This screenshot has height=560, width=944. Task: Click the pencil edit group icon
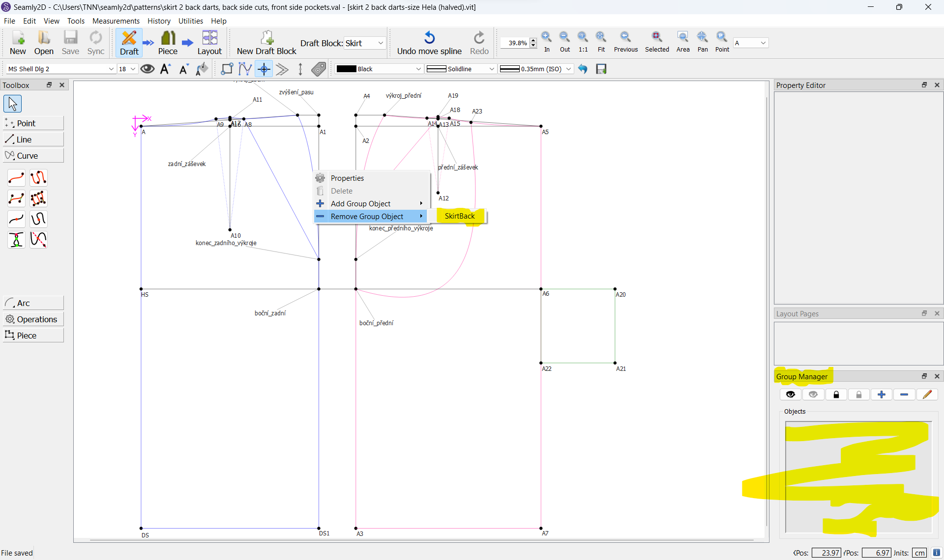927,394
